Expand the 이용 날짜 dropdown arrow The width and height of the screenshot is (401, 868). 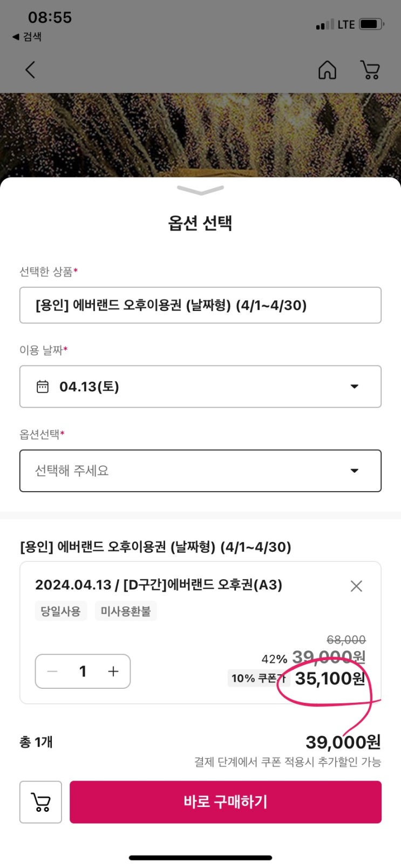coord(355,386)
